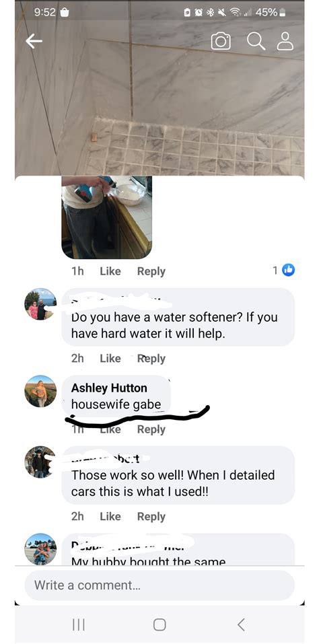
Task: Reply to the detailed cars comment
Action: click(151, 517)
